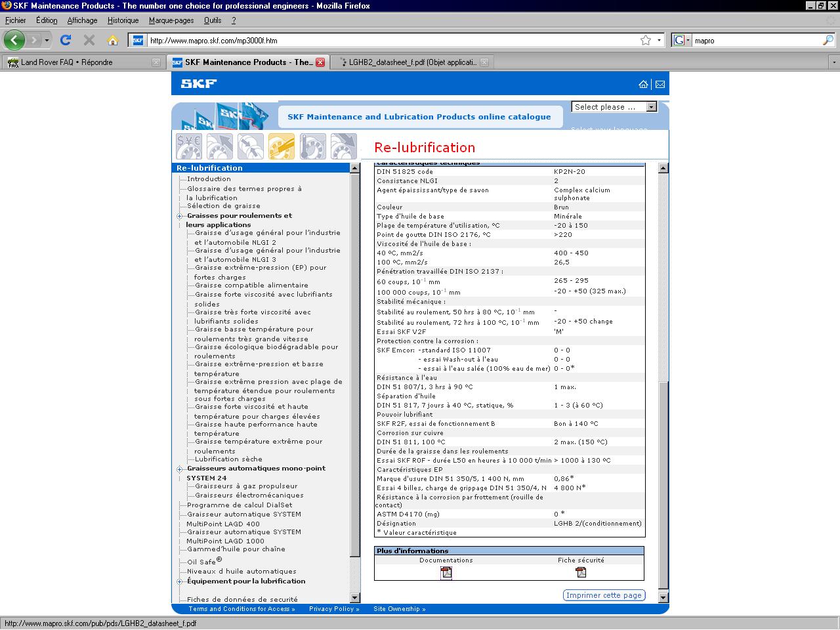Click the envelope contact icon
The height and width of the screenshot is (630, 840).
coord(660,84)
